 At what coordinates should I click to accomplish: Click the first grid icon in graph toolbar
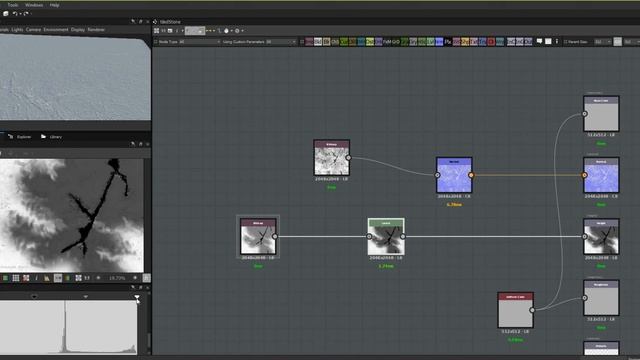click(x=156, y=31)
